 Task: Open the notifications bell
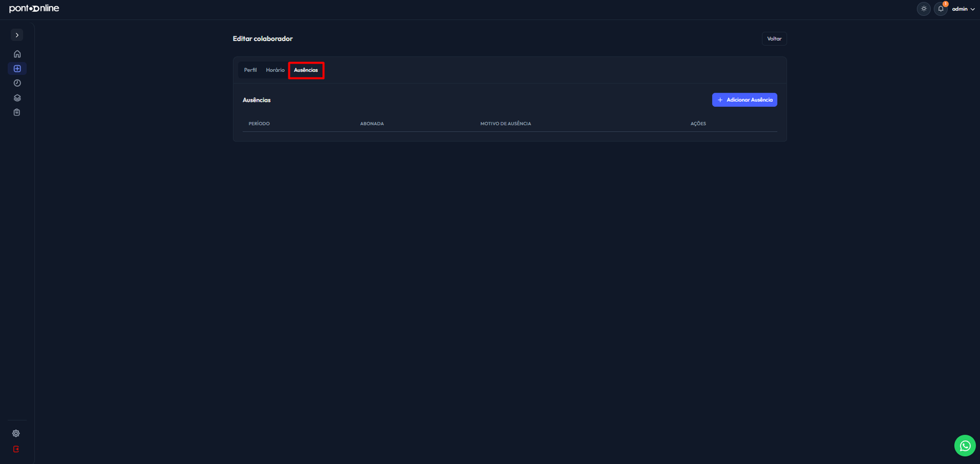coord(941,9)
